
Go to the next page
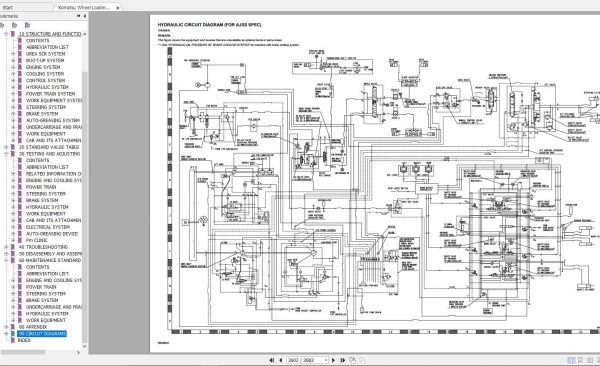point(333,360)
